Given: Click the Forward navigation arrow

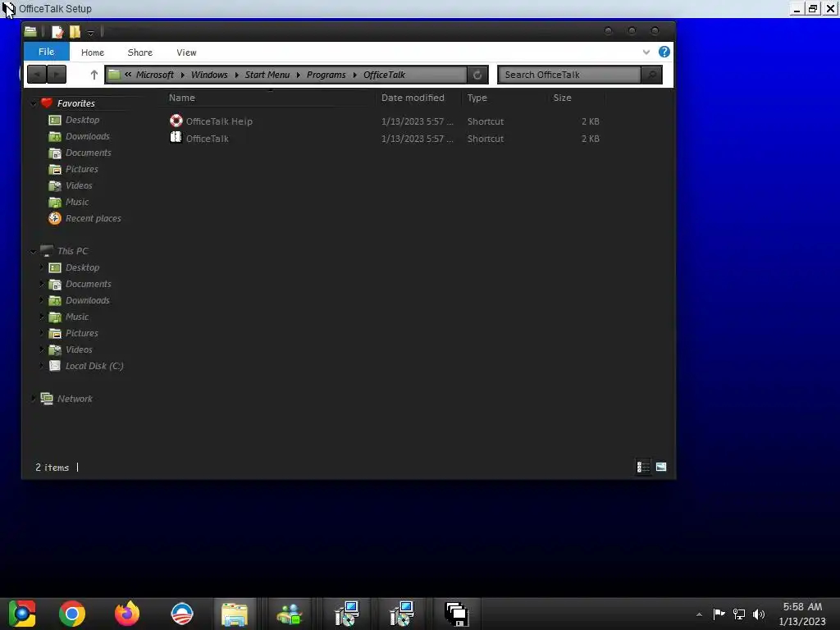Looking at the screenshot, I should tap(57, 75).
